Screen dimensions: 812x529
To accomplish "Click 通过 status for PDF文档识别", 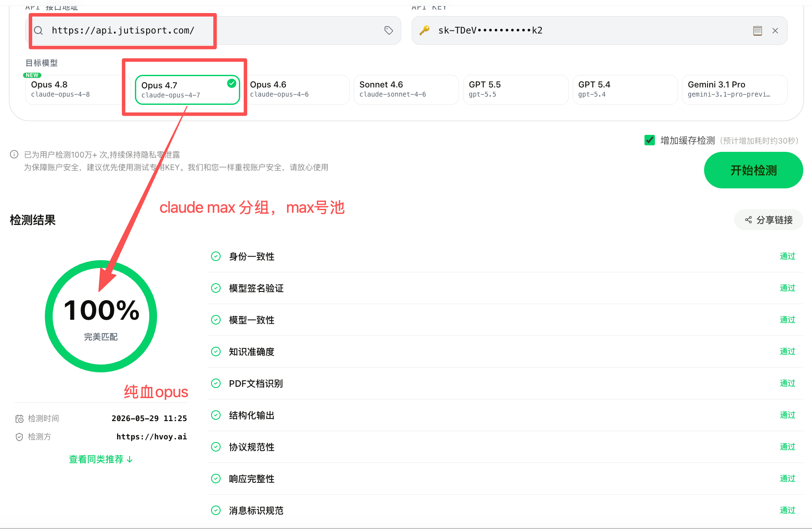I will coord(787,383).
